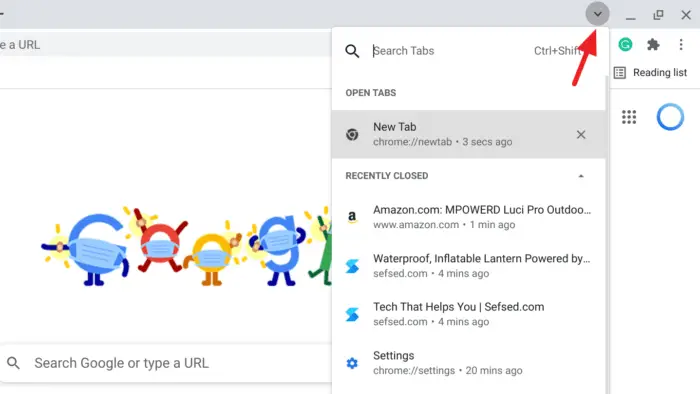Click the Google masked doodle logo
Viewport: 700px width, 394px height.
tap(187, 245)
